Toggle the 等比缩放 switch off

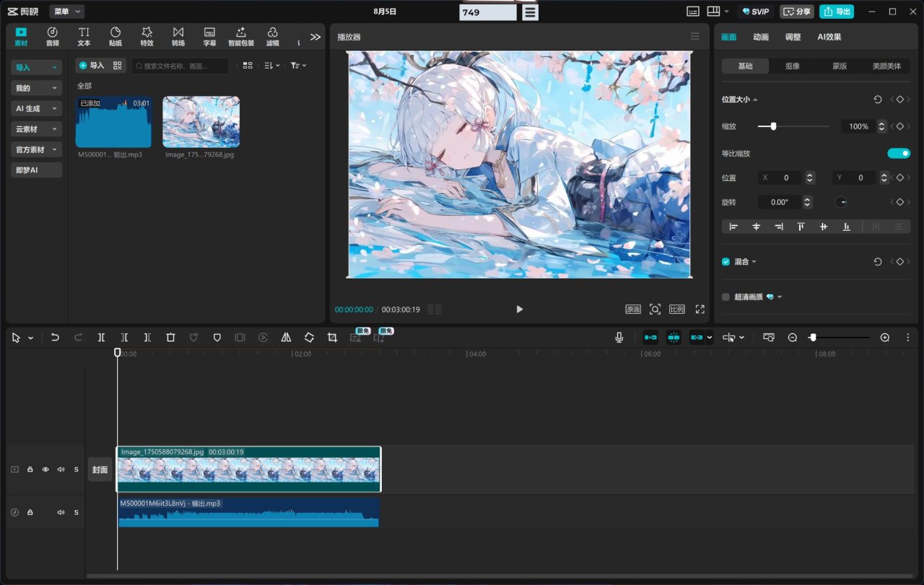point(899,153)
